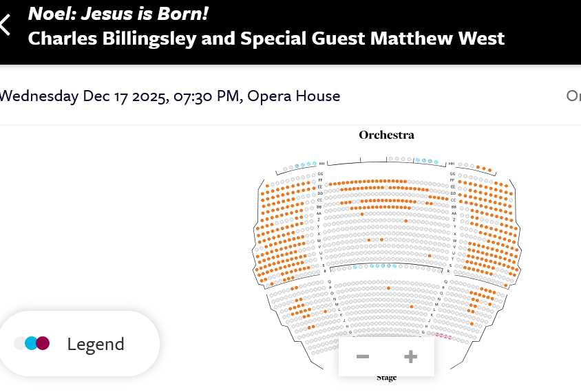Screen dimensions: 581x392
Task: Select the single orange seat in center row Z
Action: (x=405, y=221)
